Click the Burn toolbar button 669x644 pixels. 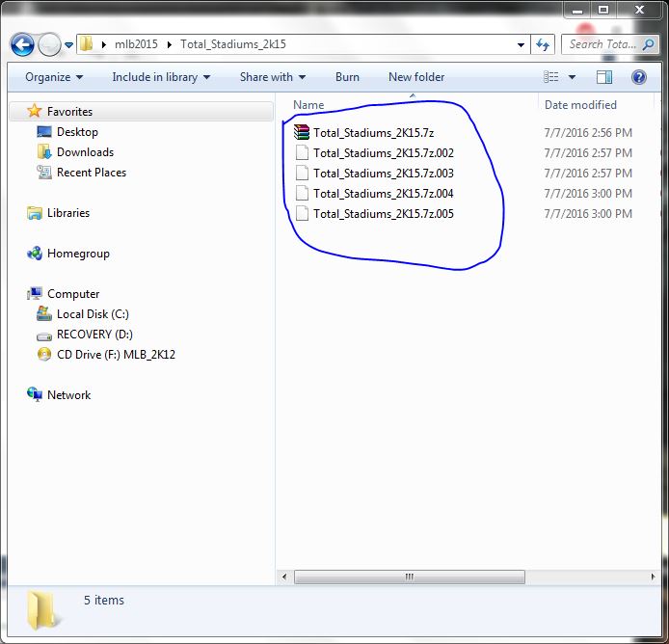click(x=347, y=77)
